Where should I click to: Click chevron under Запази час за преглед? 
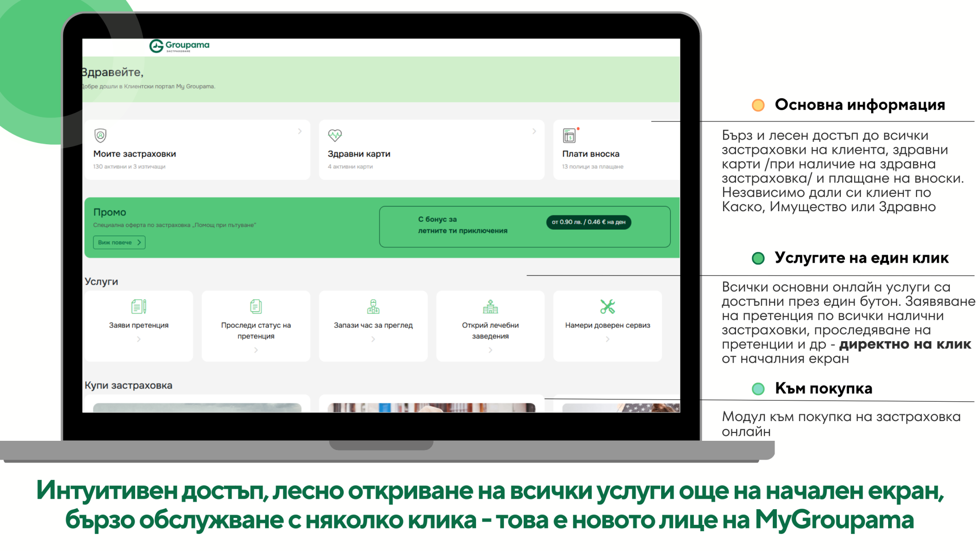click(x=373, y=339)
